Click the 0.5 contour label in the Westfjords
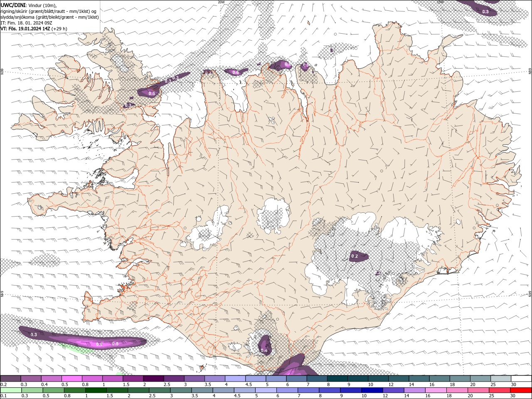Viewport: 532px width, 399px height. coord(152,94)
